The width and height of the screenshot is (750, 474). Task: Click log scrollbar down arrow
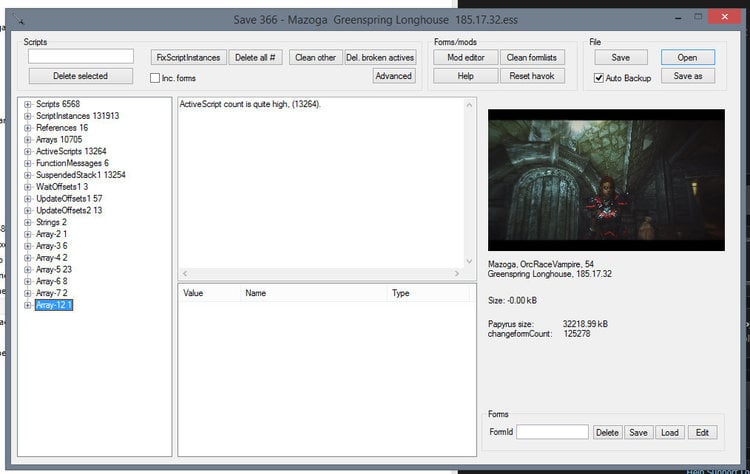[x=469, y=261]
